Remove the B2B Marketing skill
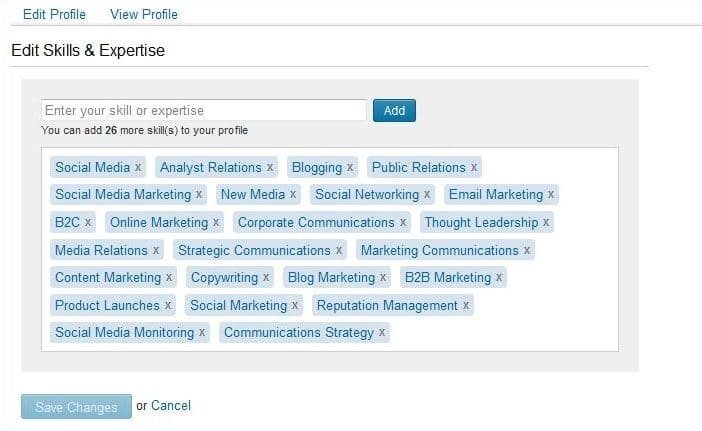This screenshot has height=431, width=702. (499, 278)
